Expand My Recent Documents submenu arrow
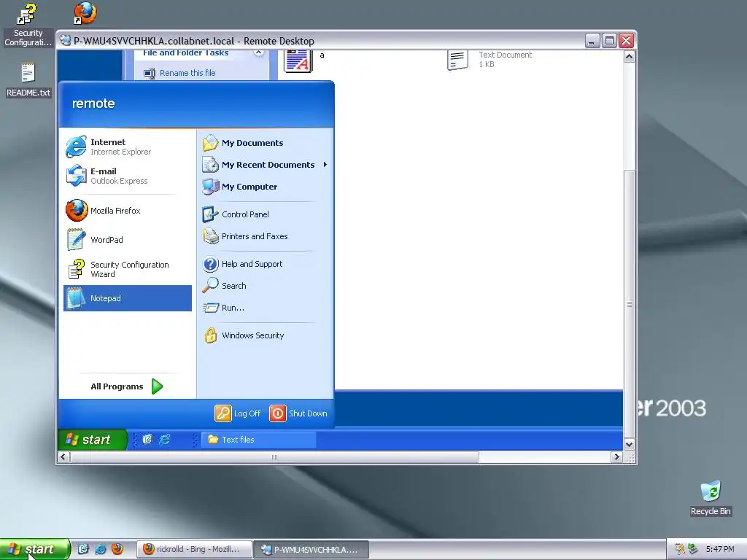The width and height of the screenshot is (747, 560). [x=325, y=164]
